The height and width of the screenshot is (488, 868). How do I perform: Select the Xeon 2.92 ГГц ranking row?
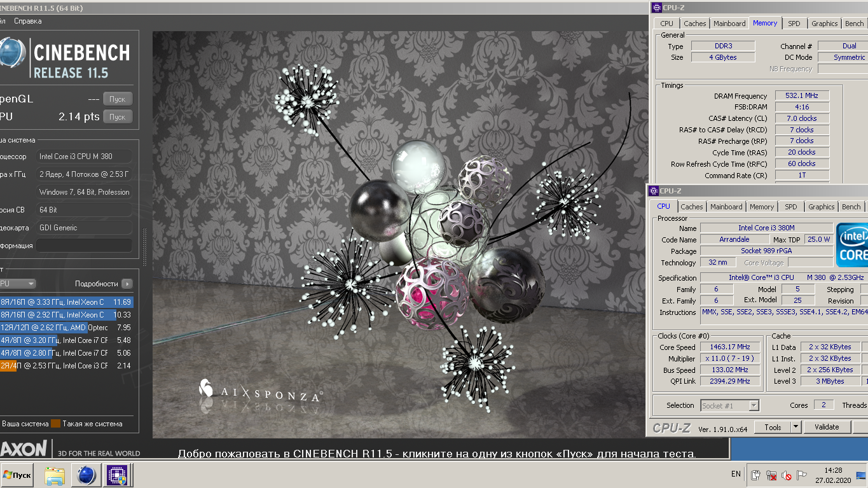click(67, 315)
